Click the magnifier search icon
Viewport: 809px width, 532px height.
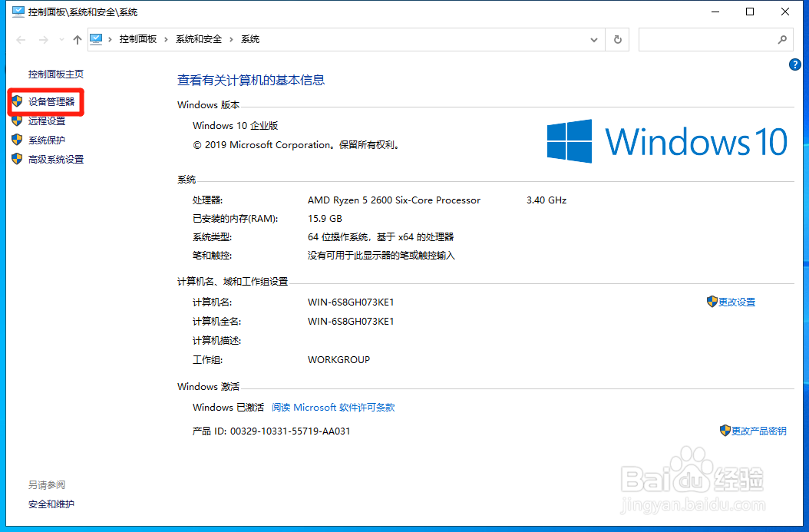(x=782, y=39)
